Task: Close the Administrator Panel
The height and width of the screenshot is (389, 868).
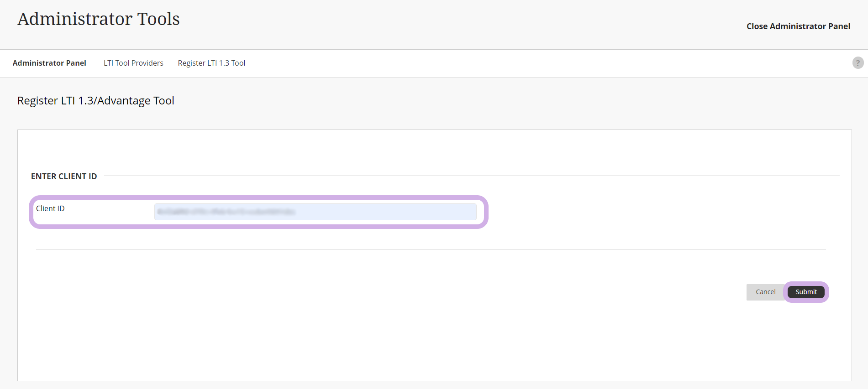Action: tap(798, 26)
